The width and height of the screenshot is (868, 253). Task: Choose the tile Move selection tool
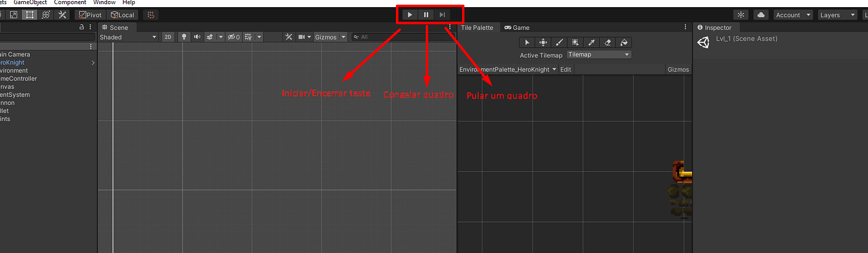point(544,42)
